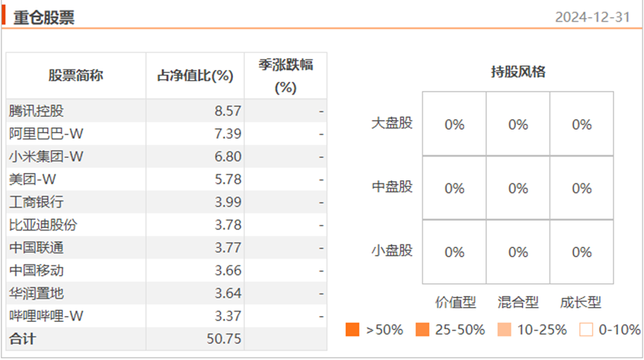
Task: Click the 重仓股票 section title
Action: click(x=44, y=17)
